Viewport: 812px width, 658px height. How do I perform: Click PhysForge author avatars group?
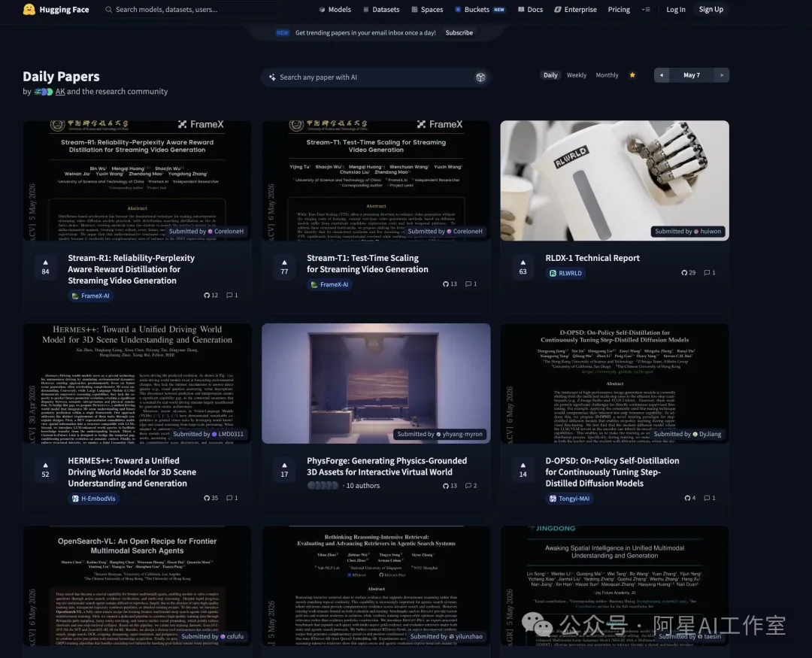323,486
